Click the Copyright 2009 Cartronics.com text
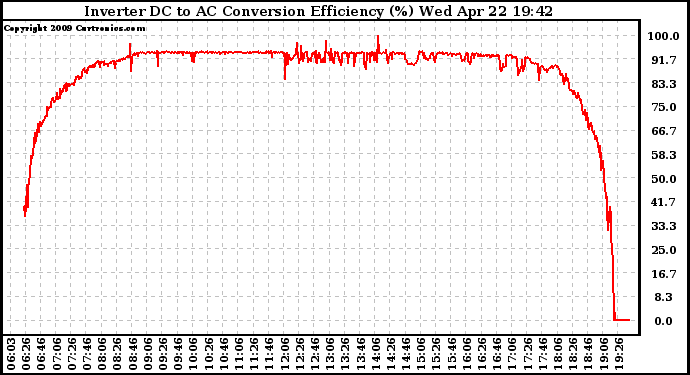 click(74, 28)
